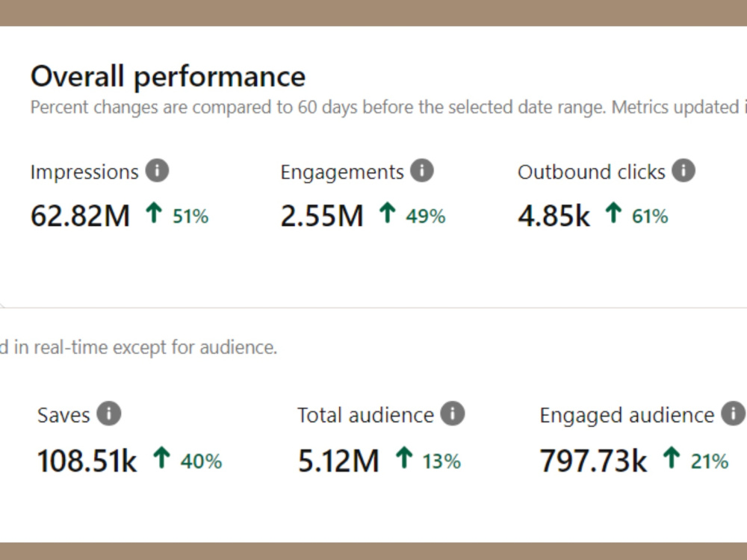This screenshot has width=747, height=560.
Task: Click the Engagements label
Action: [x=342, y=172]
